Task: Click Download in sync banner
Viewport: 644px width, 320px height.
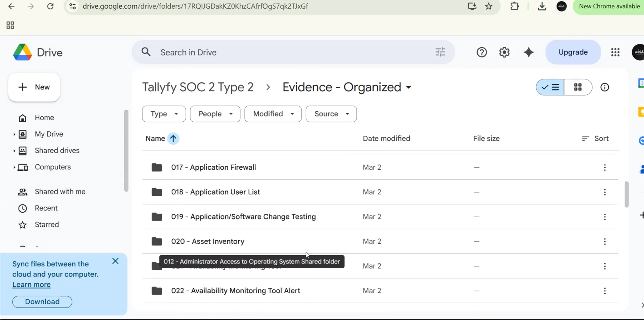Action: 42,302
